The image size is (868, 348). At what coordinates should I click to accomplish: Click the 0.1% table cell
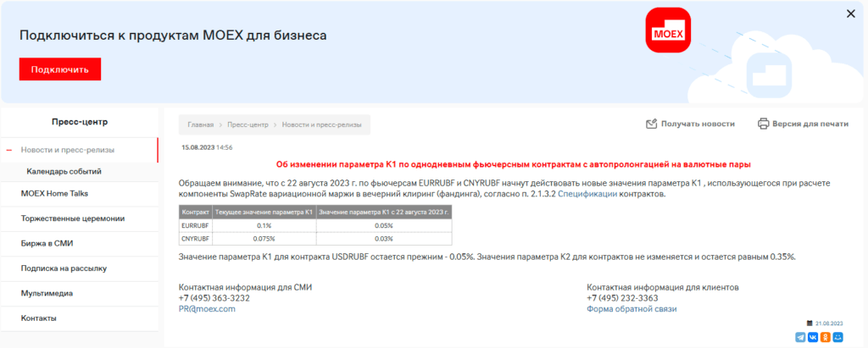point(264,226)
